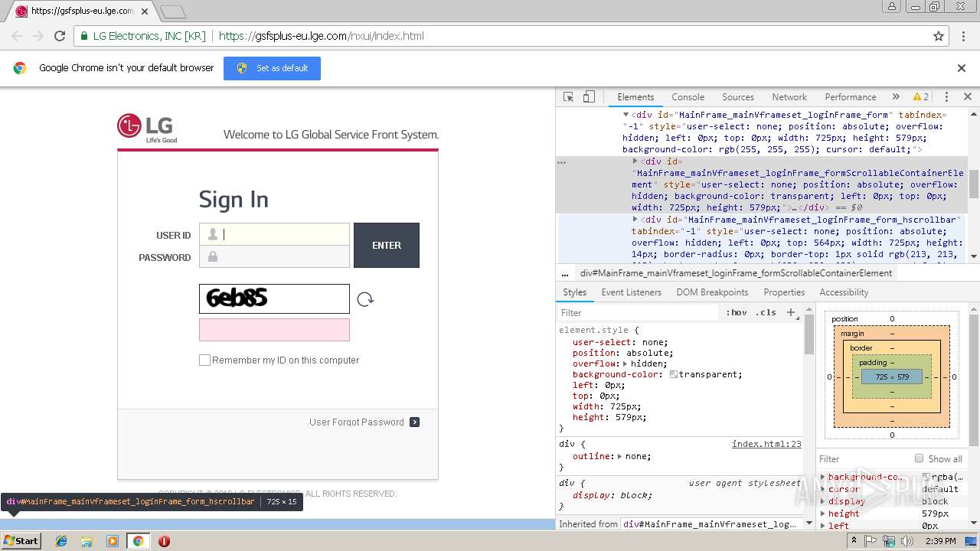Open Performance panel tab

coord(851,97)
